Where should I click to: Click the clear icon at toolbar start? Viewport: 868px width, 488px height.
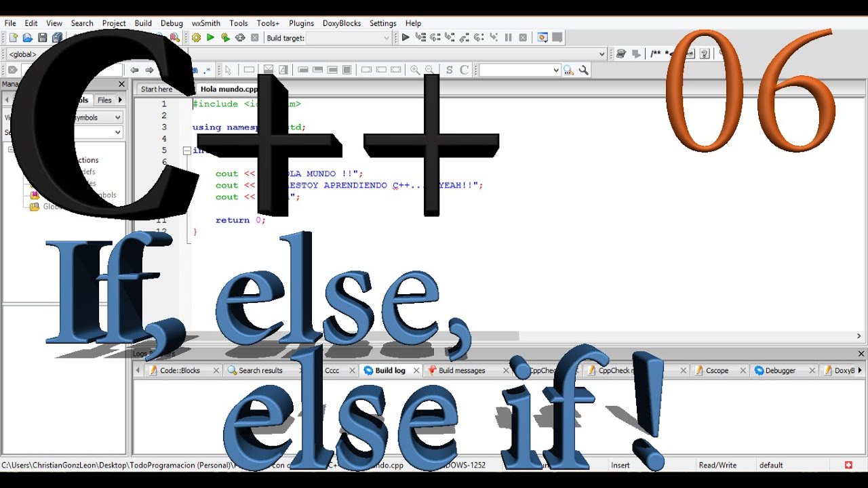12,70
